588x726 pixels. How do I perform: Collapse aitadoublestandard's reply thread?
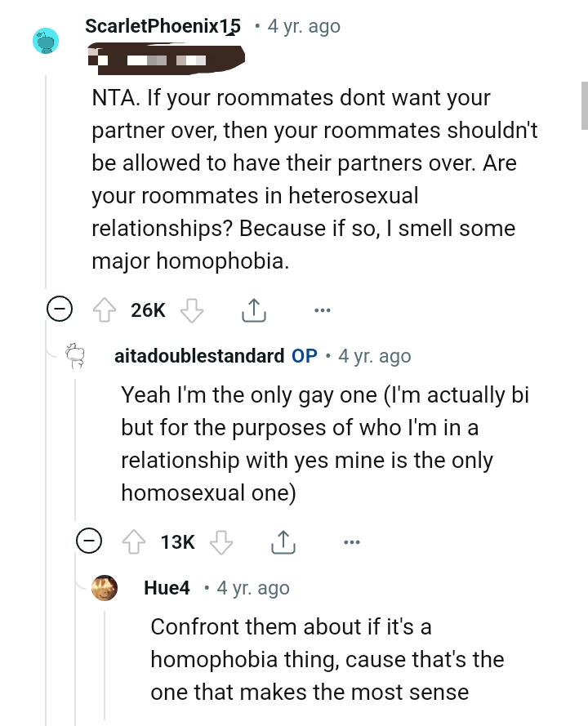coord(89,541)
